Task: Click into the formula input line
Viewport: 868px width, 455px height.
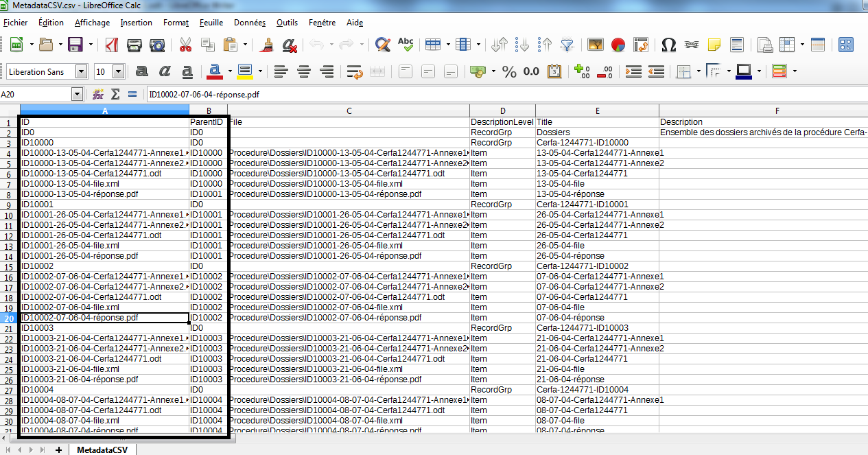Action: point(480,94)
